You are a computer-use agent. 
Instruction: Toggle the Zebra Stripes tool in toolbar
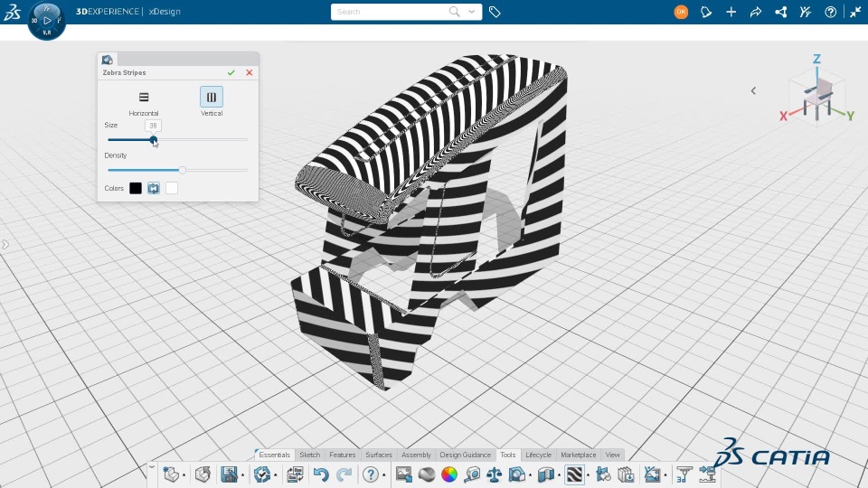click(575, 474)
